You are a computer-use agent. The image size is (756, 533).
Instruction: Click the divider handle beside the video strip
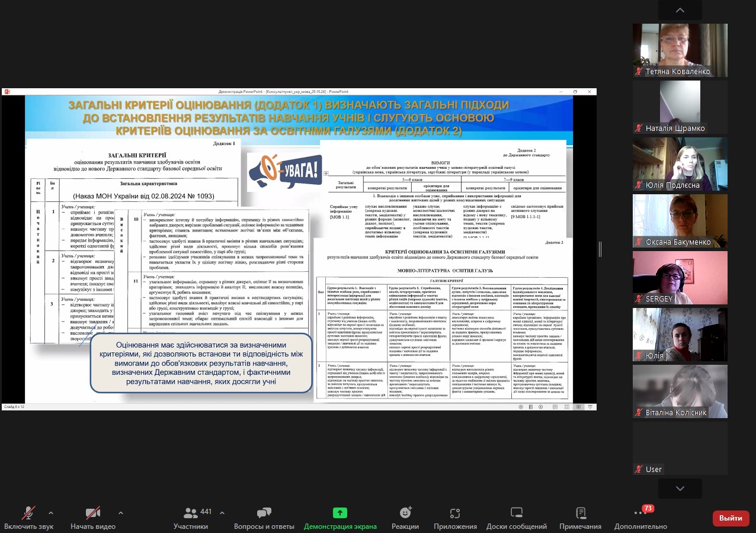pos(600,249)
